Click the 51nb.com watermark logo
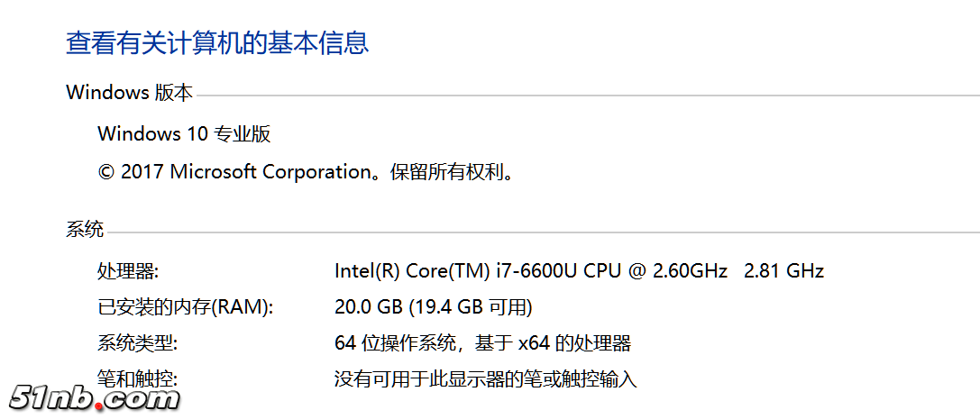 coord(95,397)
